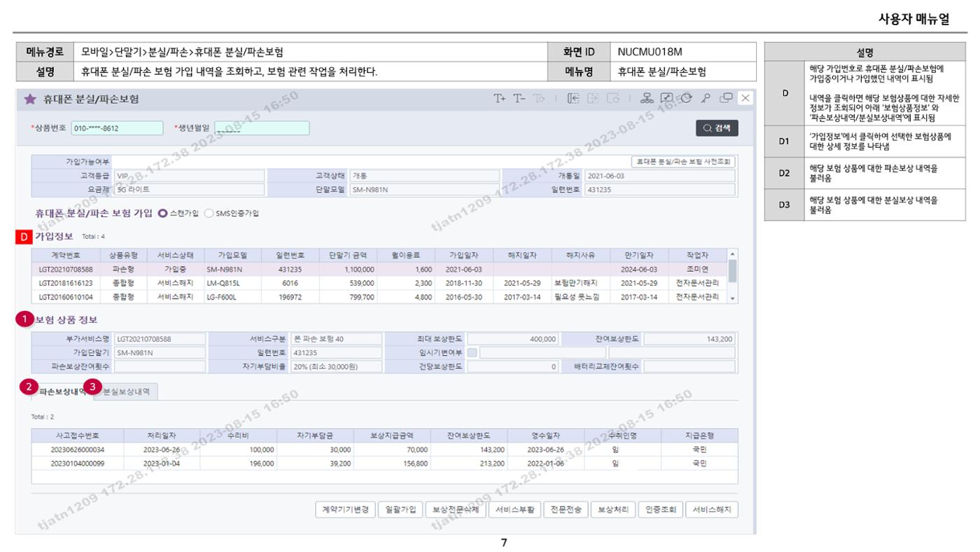Toggle the 임시기변여부 checkbox

tap(472, 352)
